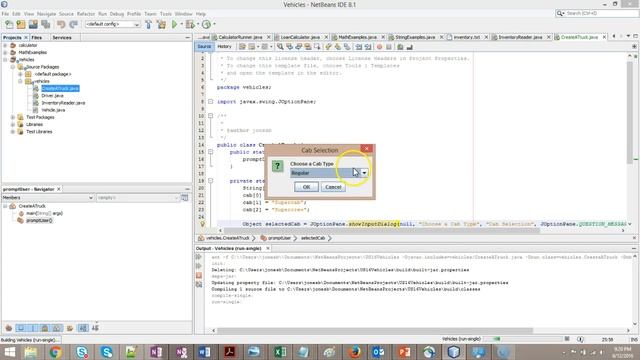Expand the Test Packages node
The height and width of the screenshot is (360, 640).
(13, 117)
